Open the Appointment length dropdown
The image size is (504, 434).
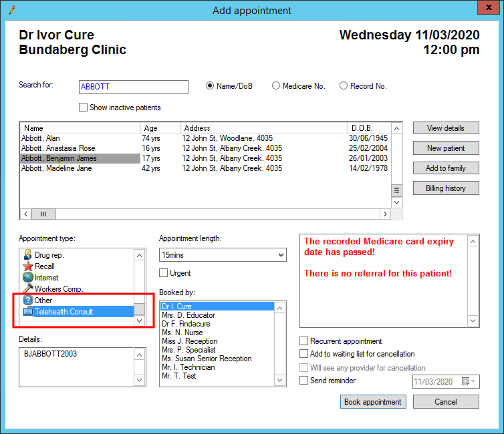click(x=279, y=255)
